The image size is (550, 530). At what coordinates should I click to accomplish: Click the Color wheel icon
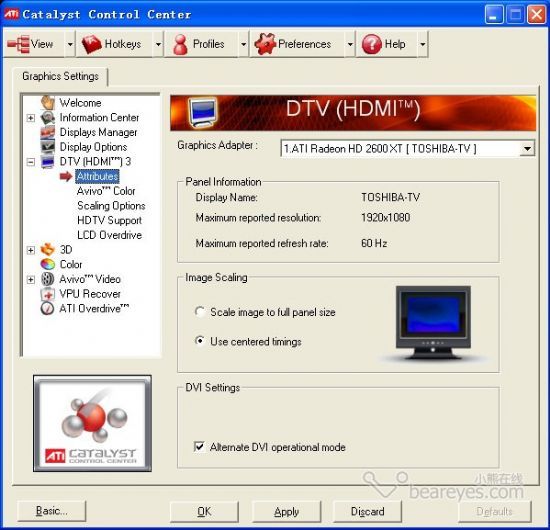47,264
